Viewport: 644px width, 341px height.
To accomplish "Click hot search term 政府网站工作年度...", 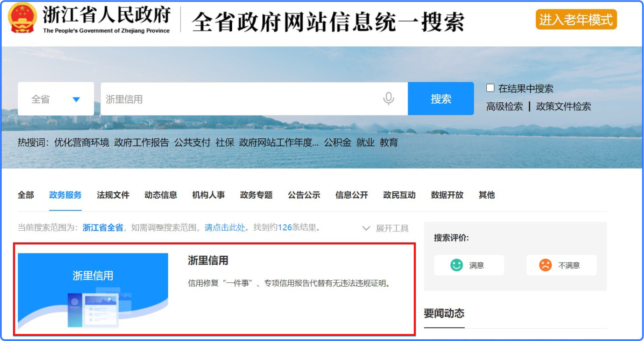I will coord(279,143).
